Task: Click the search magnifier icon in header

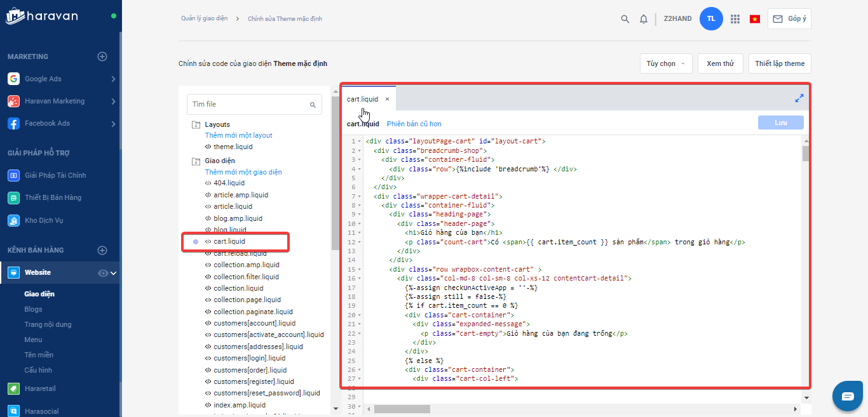Action: coord(625,19)
